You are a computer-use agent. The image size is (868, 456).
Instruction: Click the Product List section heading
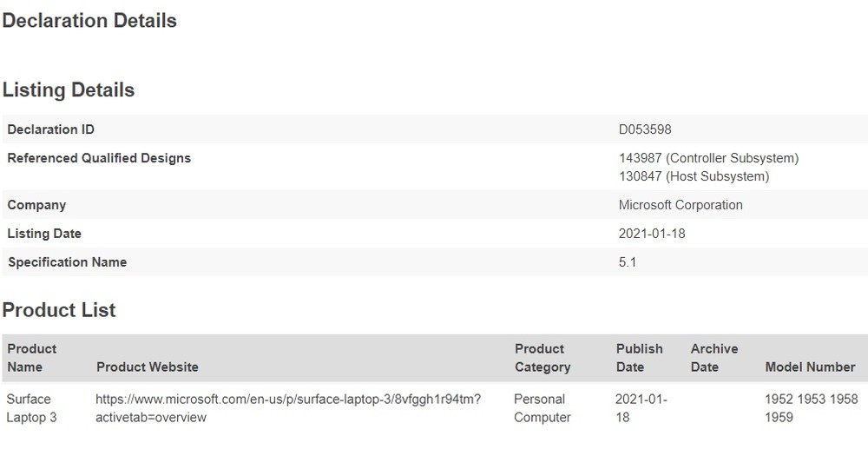coord(59,310)
